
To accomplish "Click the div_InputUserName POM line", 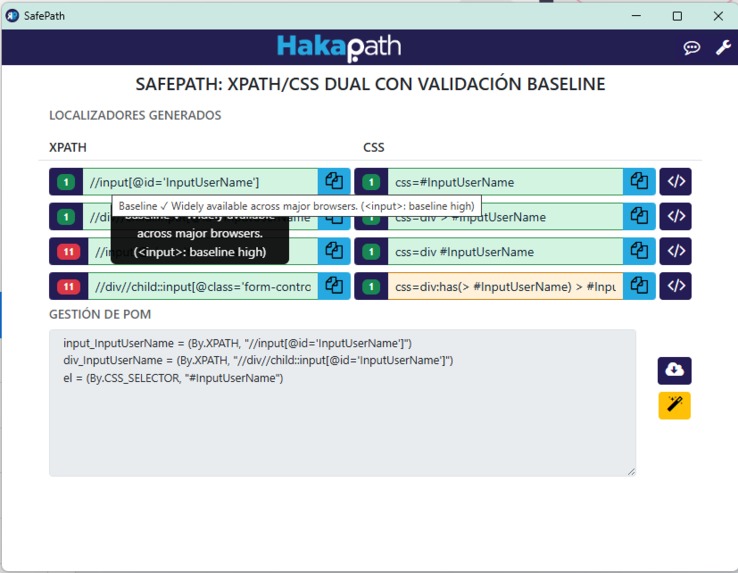I will click(x=258, y=361).
